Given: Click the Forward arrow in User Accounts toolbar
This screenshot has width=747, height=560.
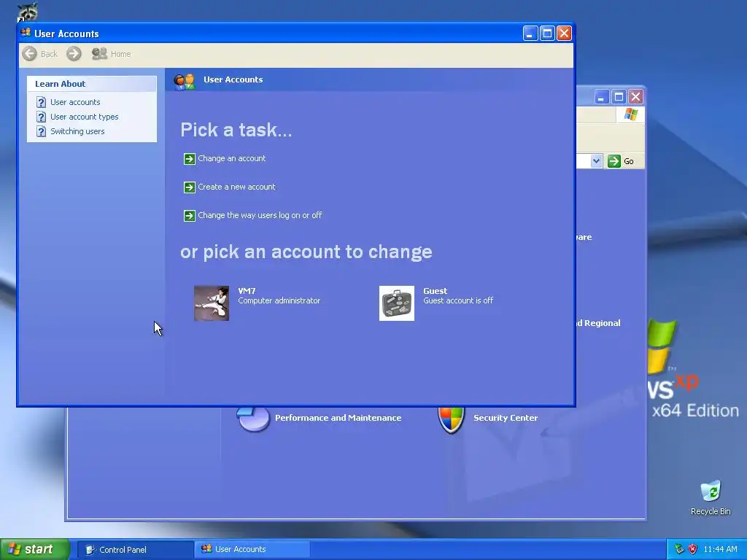Looking at the screenshot, I should click(x=74, y=54).
